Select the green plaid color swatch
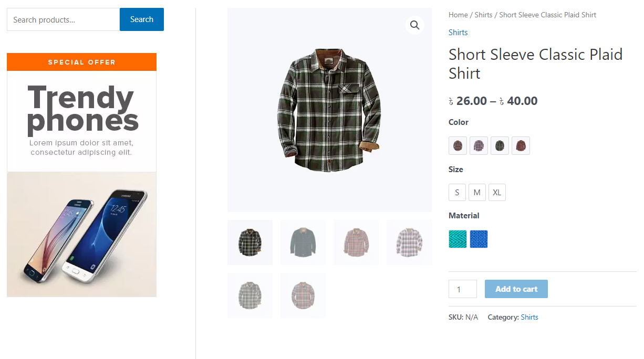 (500, 145)
